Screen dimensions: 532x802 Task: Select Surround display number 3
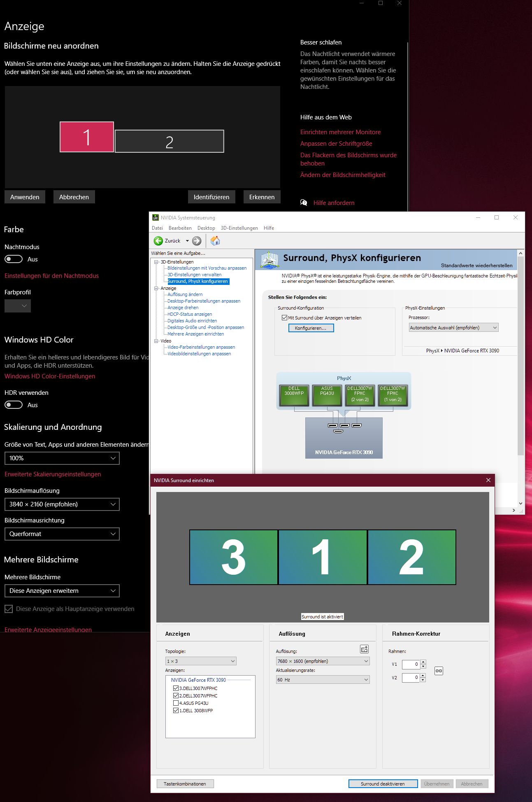pos(234,557)
